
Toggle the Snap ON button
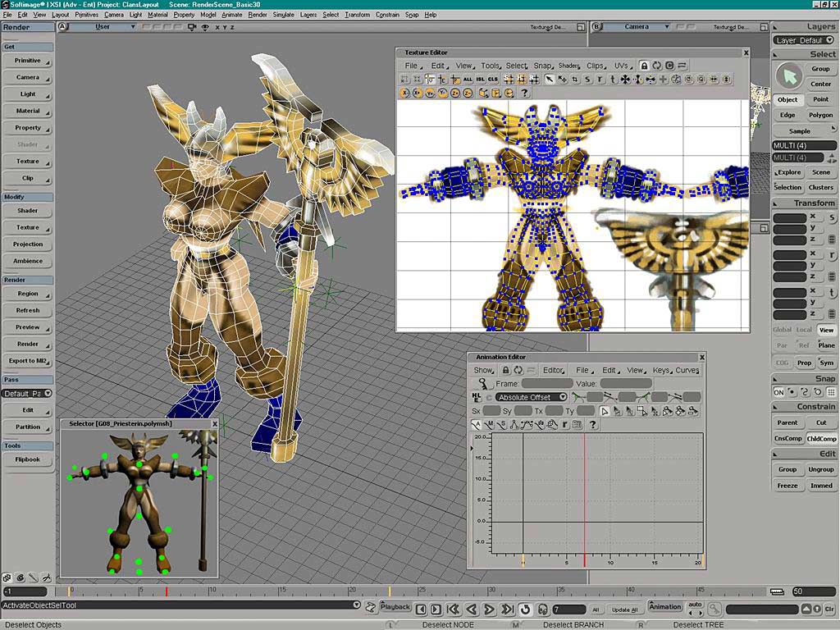point(778,392)
